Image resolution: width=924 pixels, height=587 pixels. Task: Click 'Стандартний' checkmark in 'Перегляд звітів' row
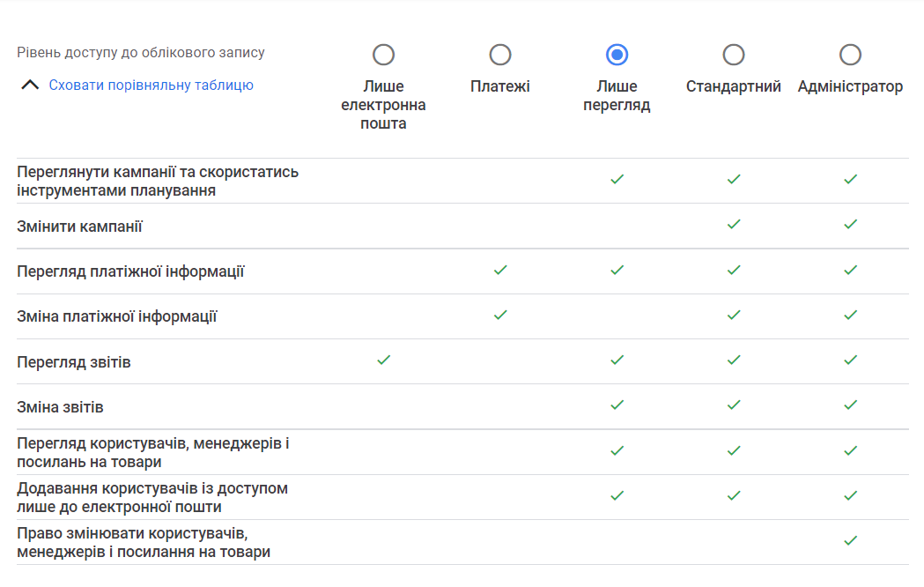(x=734, y=360)
